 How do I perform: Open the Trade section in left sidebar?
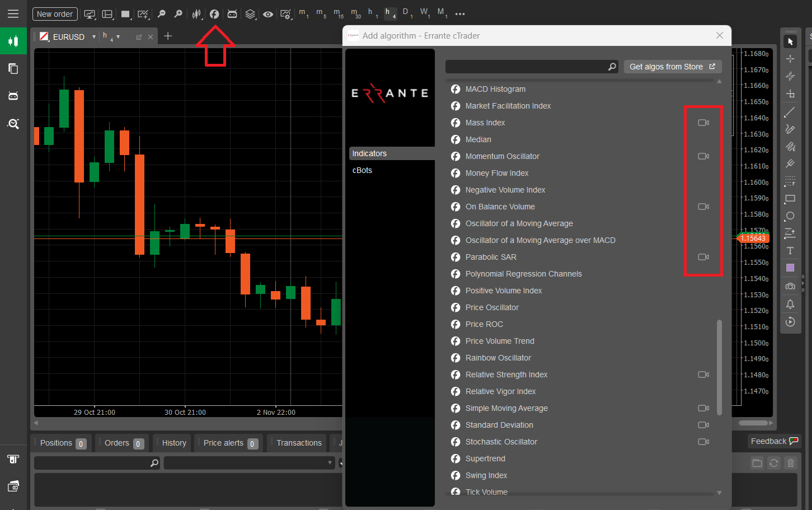pyautogui.click(x=13, y=41)
